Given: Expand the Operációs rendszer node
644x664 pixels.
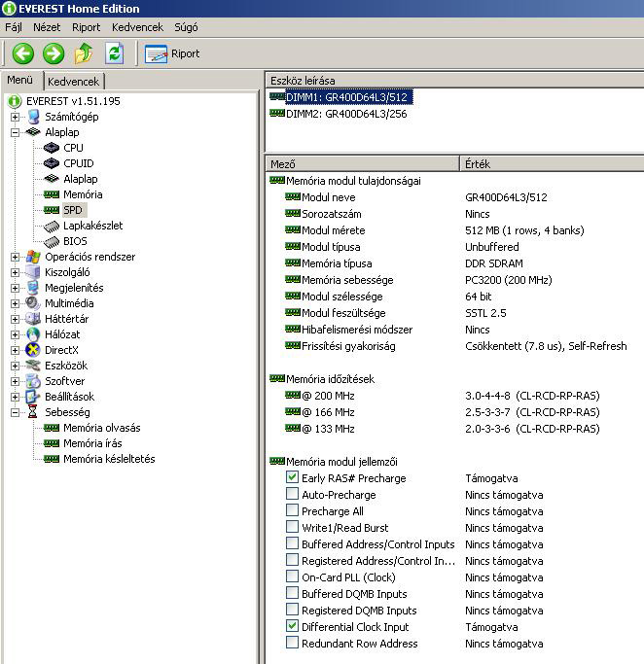Looking at the screenshot, I should [x=16, y=257].
